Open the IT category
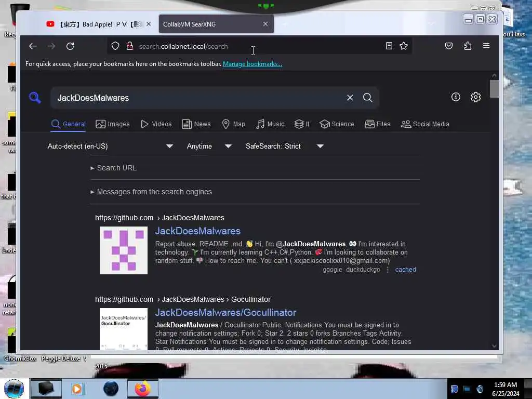The width and height of the screenshot is (532, 399). (x=302, y=124)
